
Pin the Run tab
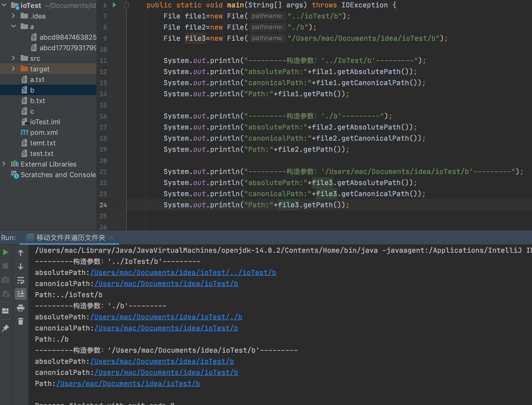click(5, 328)
